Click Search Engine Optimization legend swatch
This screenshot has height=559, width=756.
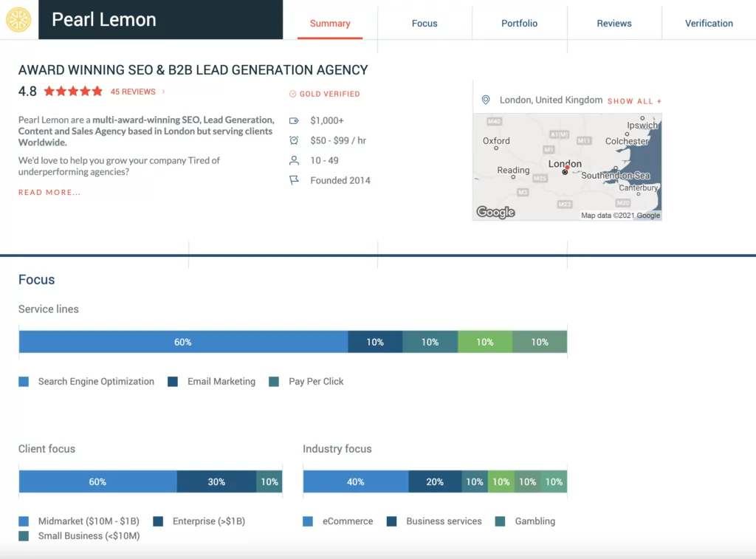point(24,382)
